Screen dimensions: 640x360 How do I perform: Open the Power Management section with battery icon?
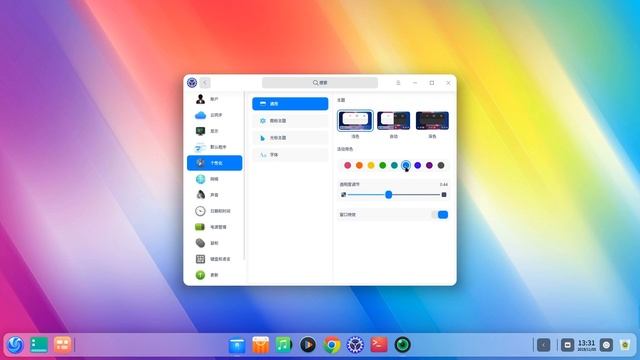tap(214, 227)
